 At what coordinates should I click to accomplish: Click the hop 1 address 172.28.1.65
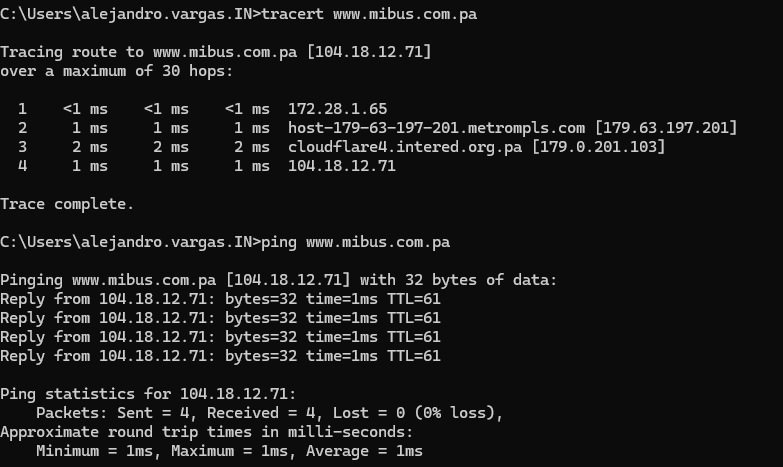tap(337, 109)
